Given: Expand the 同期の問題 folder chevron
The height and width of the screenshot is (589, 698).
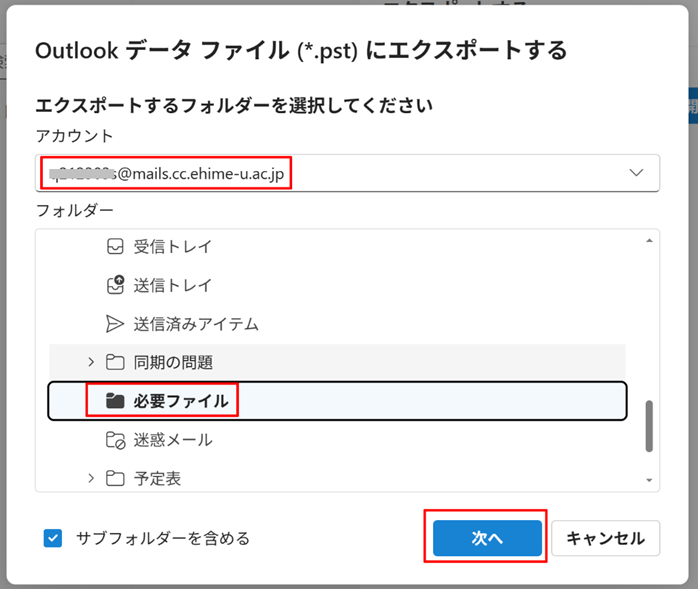Looking at the screenshot, I should 92,362.
